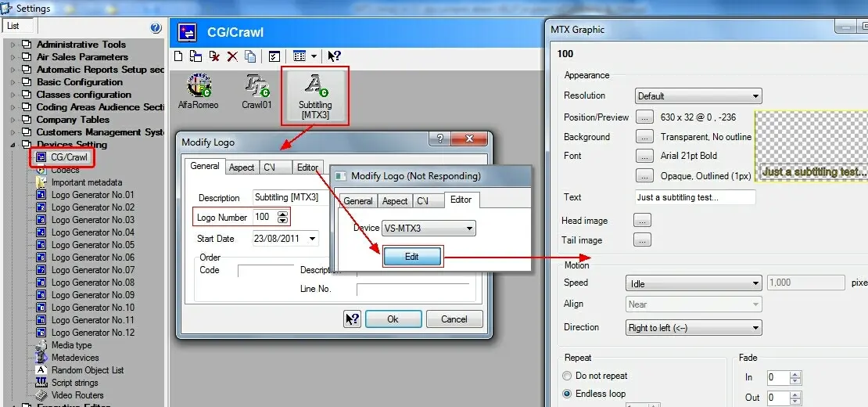The image size is (868, 407).
Task: Click the Copy toolbar icon
Action: tap(250, 56)
